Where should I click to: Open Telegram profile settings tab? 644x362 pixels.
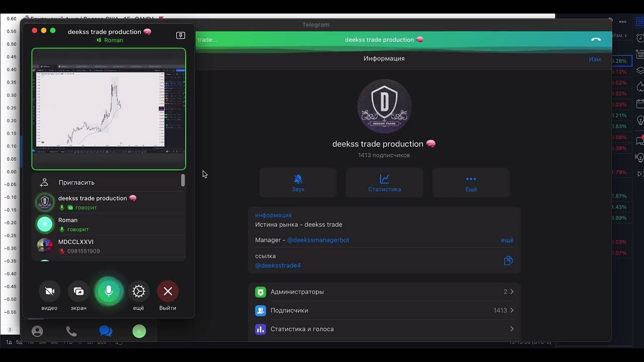[139, 331]
